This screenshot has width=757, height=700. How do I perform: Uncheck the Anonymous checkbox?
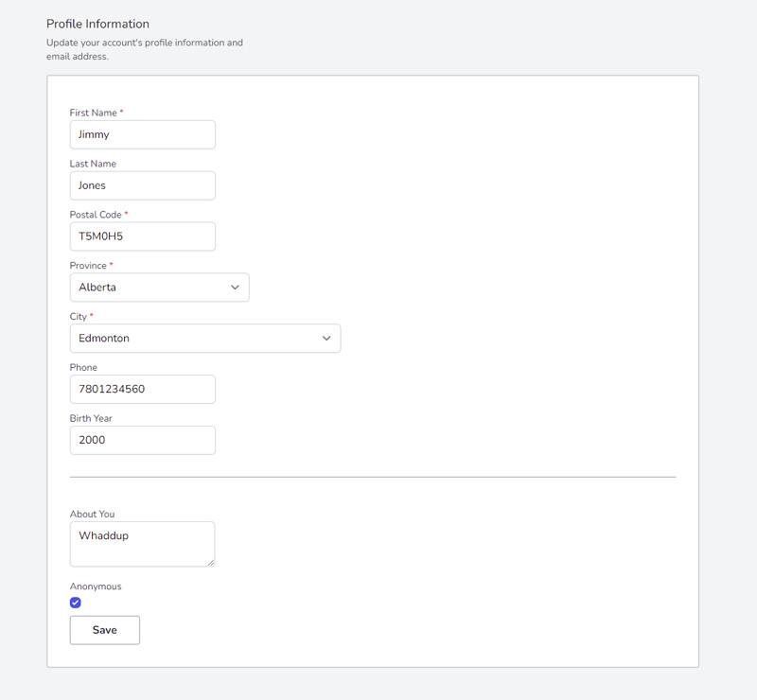tap(76, 602)
